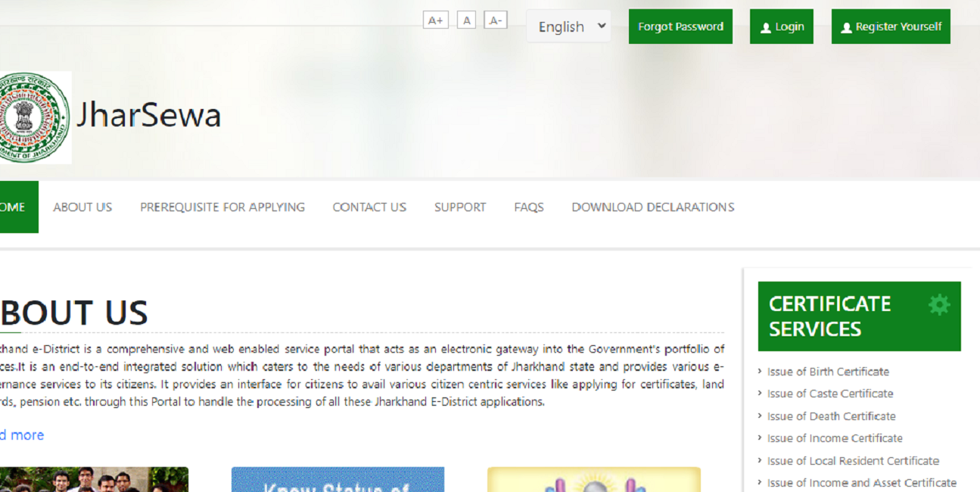Image resolution: width=980 pixels, height=492 pixels.
Task: Go to Prerequisite for Applying page
Action: 222,207
